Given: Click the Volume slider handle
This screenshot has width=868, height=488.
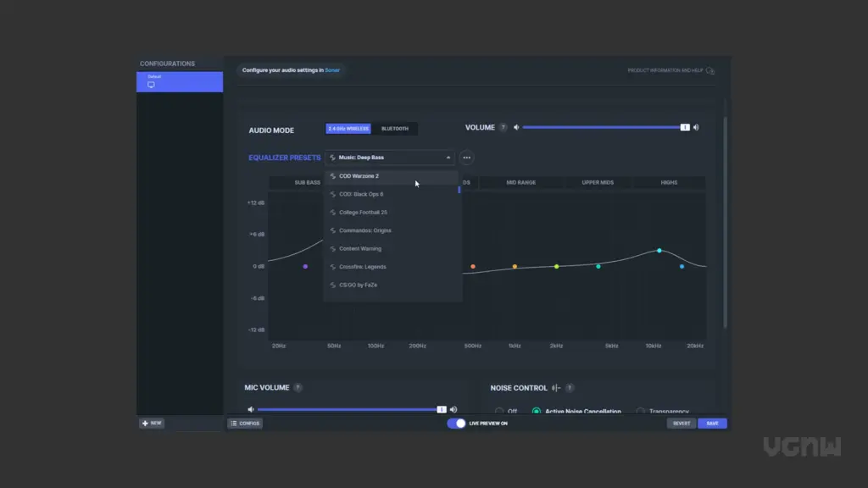Looking at the screenshot, I should 685,128.
